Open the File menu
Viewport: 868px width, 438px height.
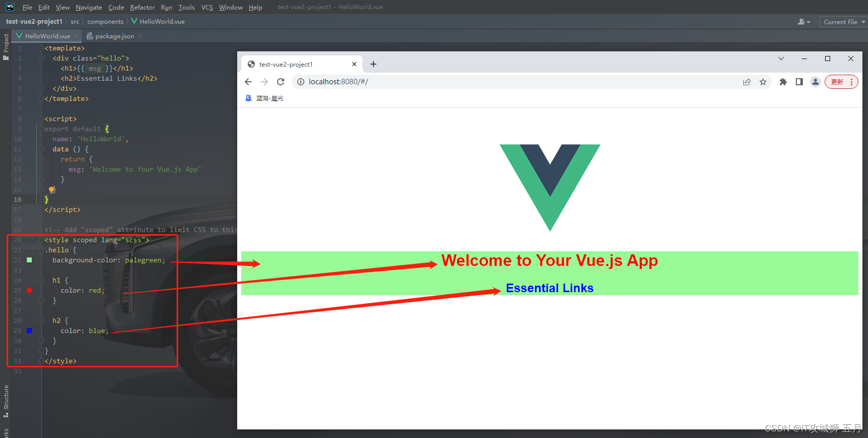pos(27,7)
